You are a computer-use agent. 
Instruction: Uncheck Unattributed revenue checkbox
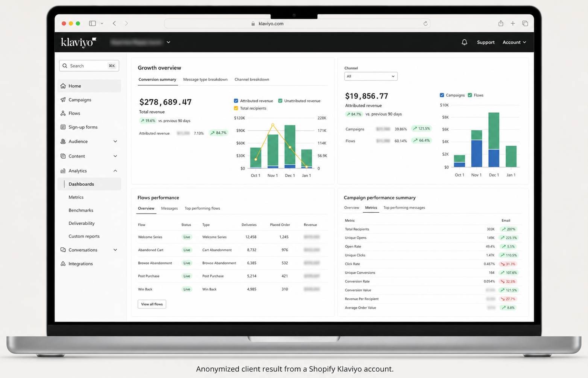point(280,101)
